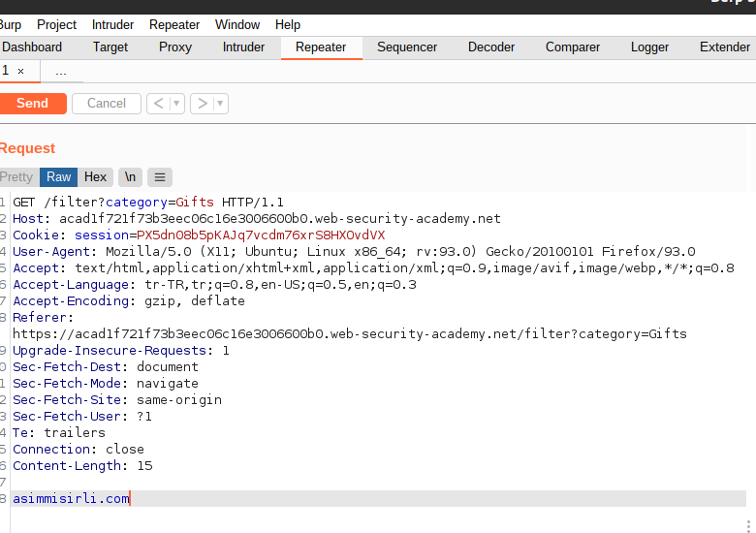Click the Upgrade-Insecure-Requests header

pyautogui.click(x=121, y=351)
